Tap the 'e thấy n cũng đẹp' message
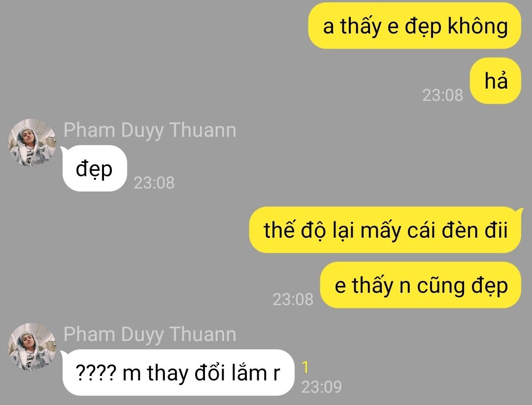The image size is (532, 405). click(421, 285)
